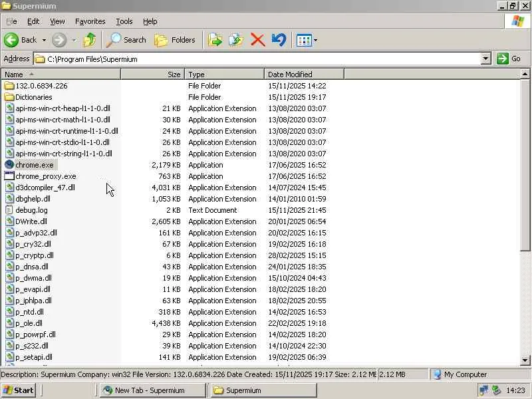Click the Copy To folder icon

point(236,40)
